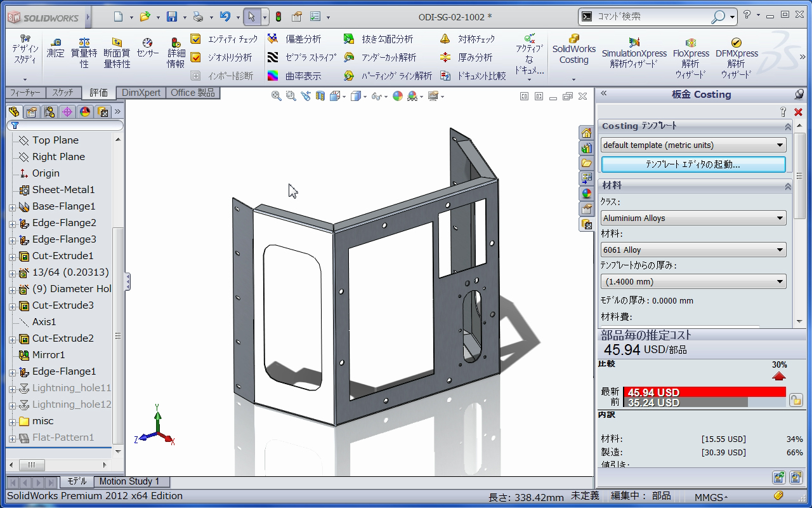Toggle the Geometry Analysis (ジオメトリ分析) checkbox
Image resolution: width=812 pixels, height=508 pixels.
(196, 57)
